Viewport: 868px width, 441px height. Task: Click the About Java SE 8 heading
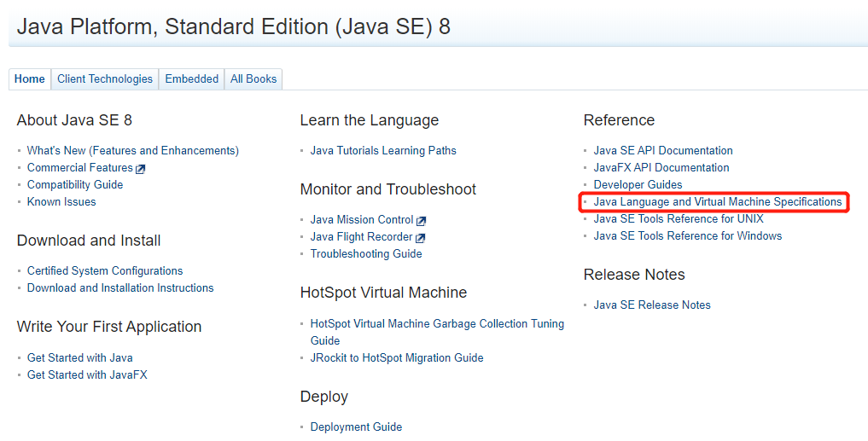click(74, 120)
